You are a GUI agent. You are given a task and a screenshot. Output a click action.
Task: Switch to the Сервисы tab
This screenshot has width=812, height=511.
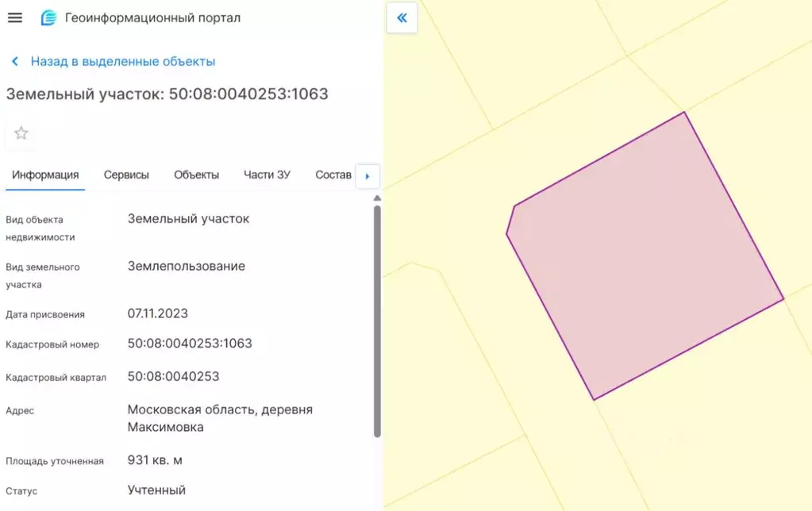click(x=125, y=175)
